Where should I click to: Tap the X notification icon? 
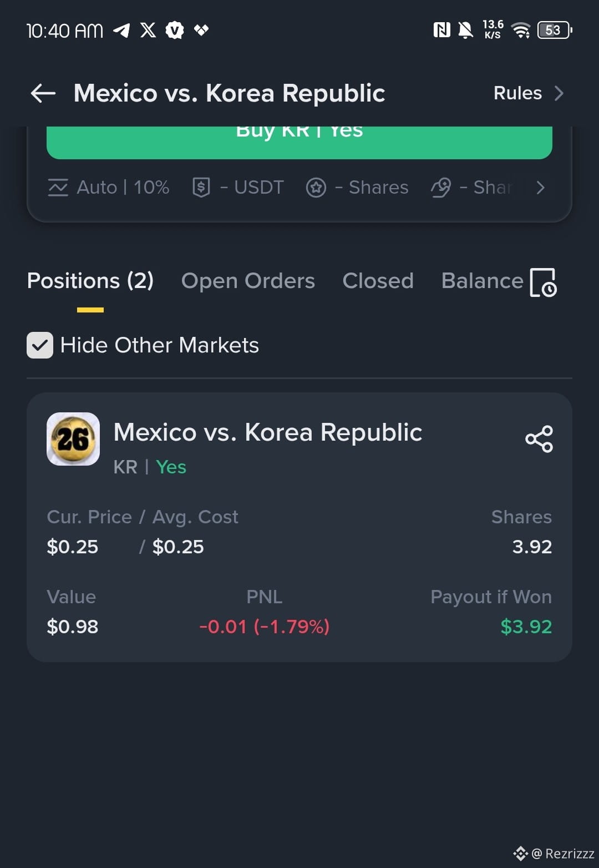tap(148, 30)
